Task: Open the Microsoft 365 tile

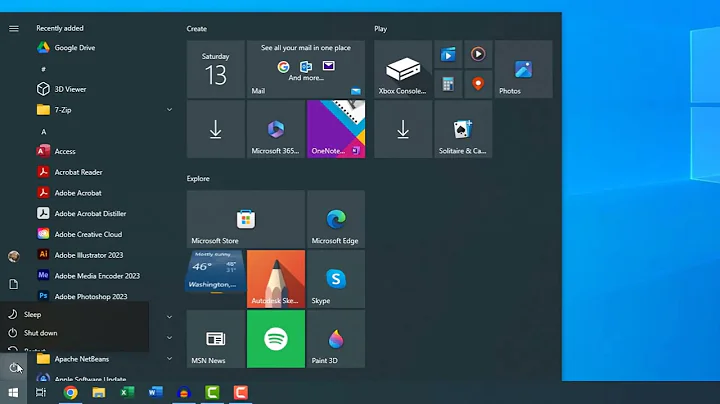Action: (276, 129)
